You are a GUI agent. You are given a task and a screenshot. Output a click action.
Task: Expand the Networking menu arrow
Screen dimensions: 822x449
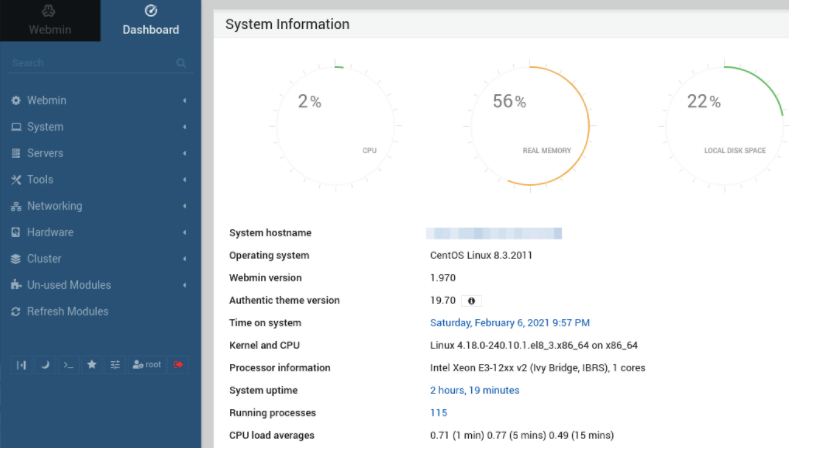pyautogui.click(x=185, y=206)
